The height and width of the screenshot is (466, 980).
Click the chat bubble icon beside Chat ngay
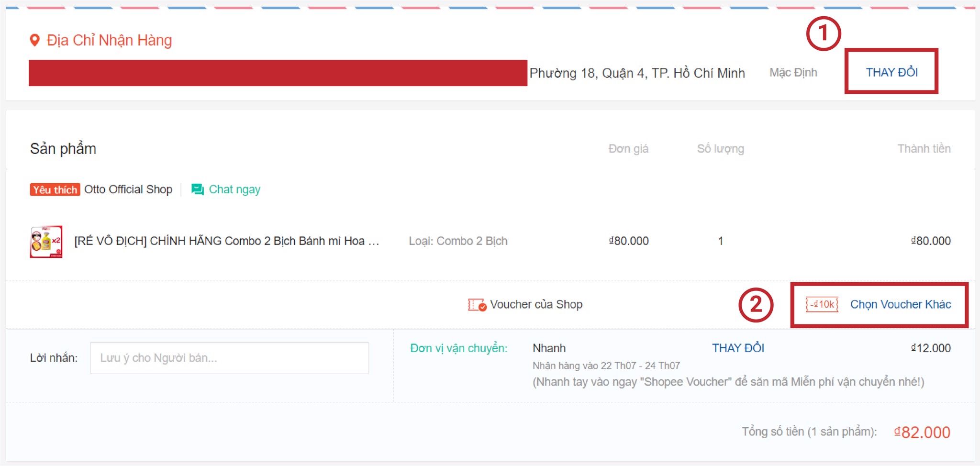pyautogui.click(x=197, y=189)
